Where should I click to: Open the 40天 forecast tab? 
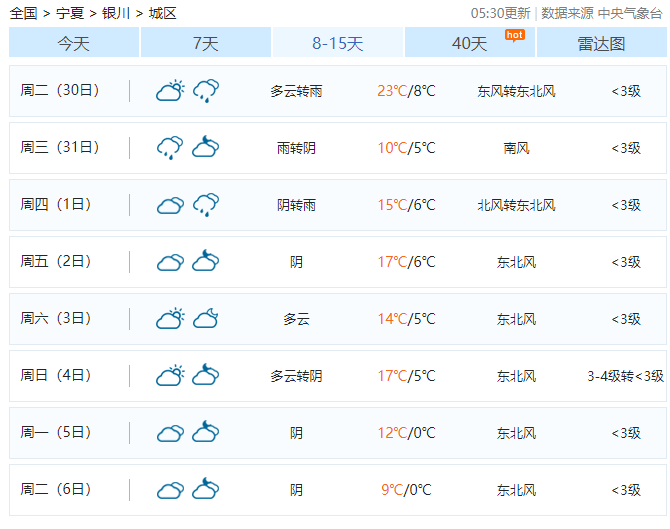coord(469,43)
